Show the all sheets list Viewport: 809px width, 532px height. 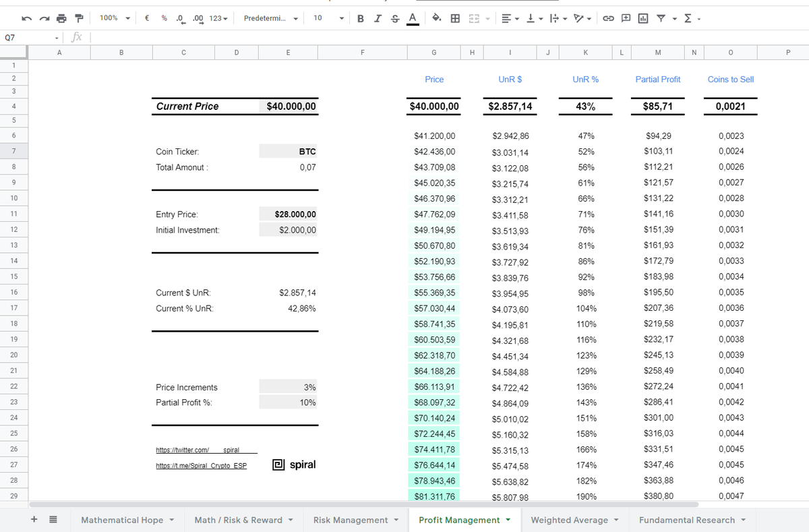click(x=53, y=520)
